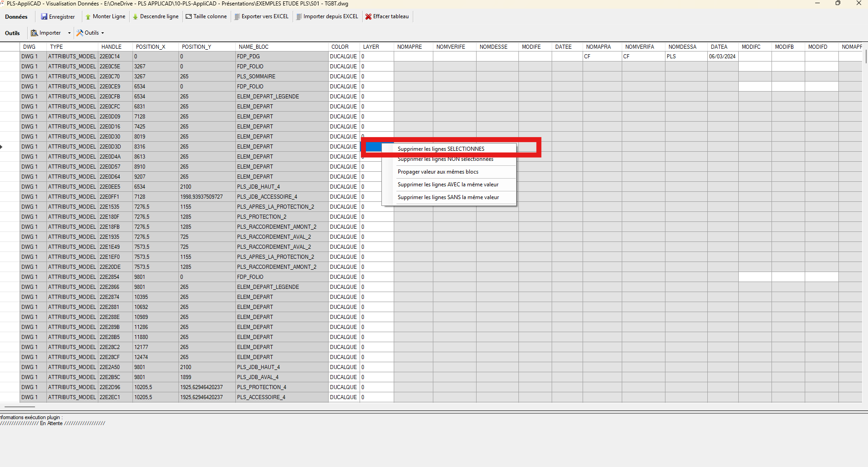Click the DATEA cell showing 06/03/2024
Image resolution: width=868 pixels, height=467 pixels.
(x=722, y=56)
